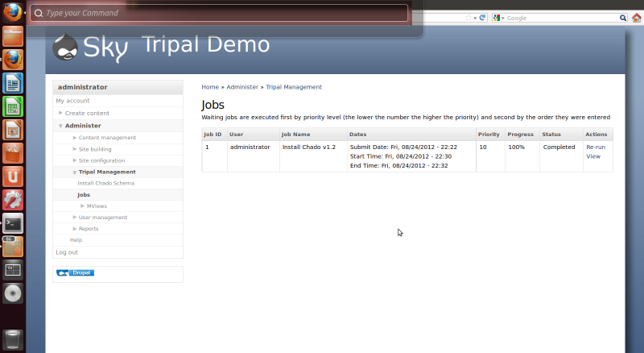Re-run the Install Chado job
The image size is (644, 353).
pyautogui.click(x=596, y=147)
